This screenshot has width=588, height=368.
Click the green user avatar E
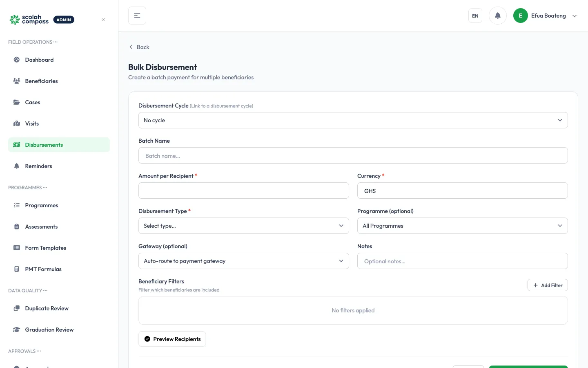[x=521, y=16]
